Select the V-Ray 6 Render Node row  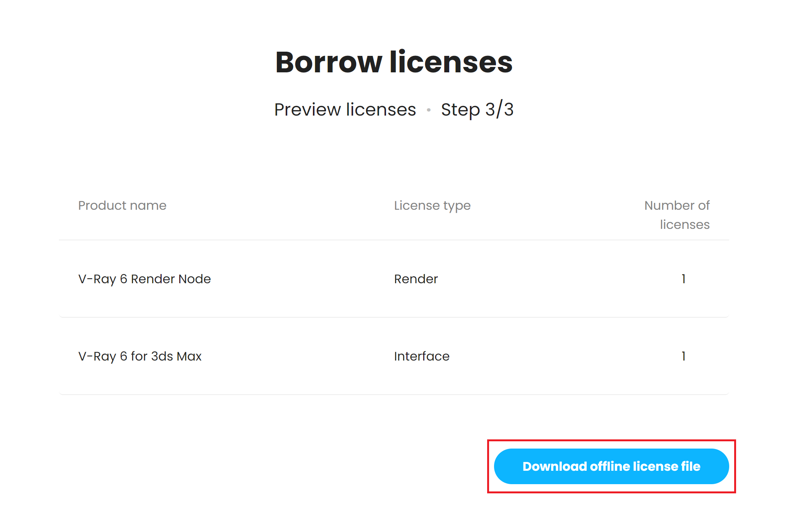(394, 279)
